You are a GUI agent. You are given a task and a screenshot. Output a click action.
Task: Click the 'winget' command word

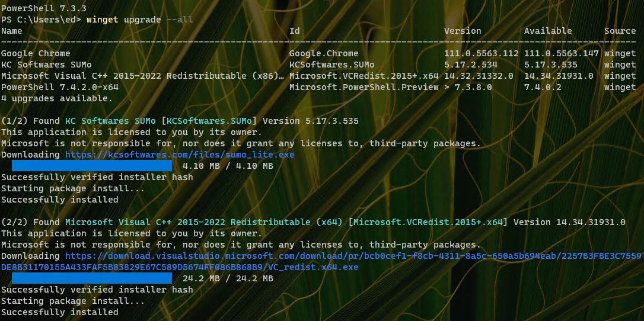[x=103, y=20]
